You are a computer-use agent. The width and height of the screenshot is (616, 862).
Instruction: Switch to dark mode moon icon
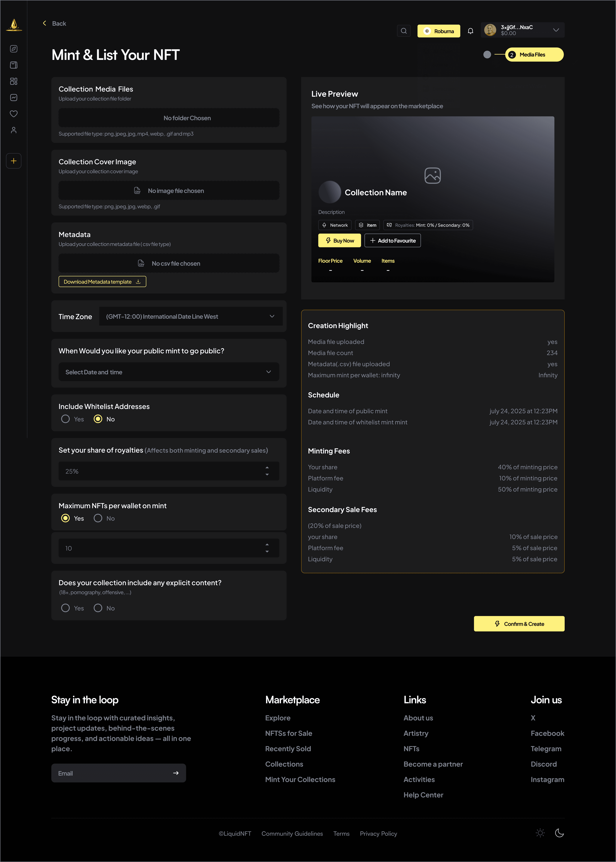point(560,833)
